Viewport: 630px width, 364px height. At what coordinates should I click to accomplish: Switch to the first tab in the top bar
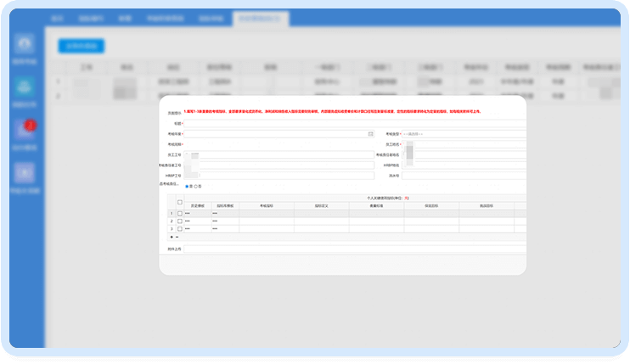tap(57, 18)
